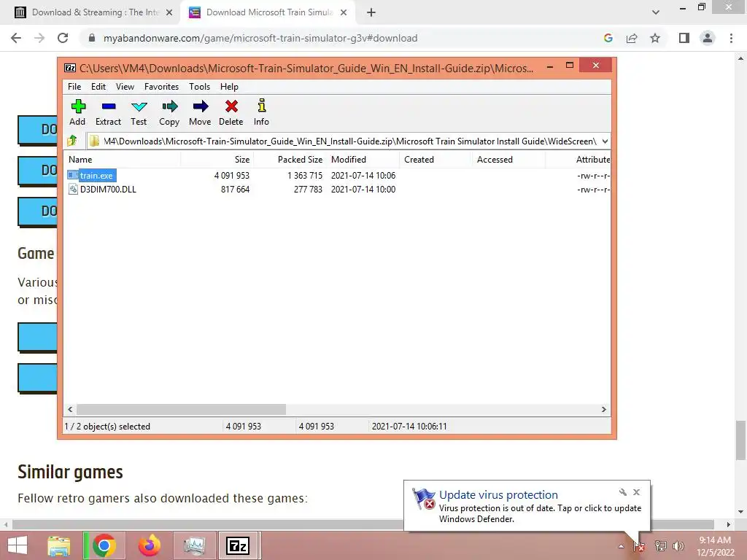Click the 817 664 size value
747x560 pixels.
[x=236, y=190]
